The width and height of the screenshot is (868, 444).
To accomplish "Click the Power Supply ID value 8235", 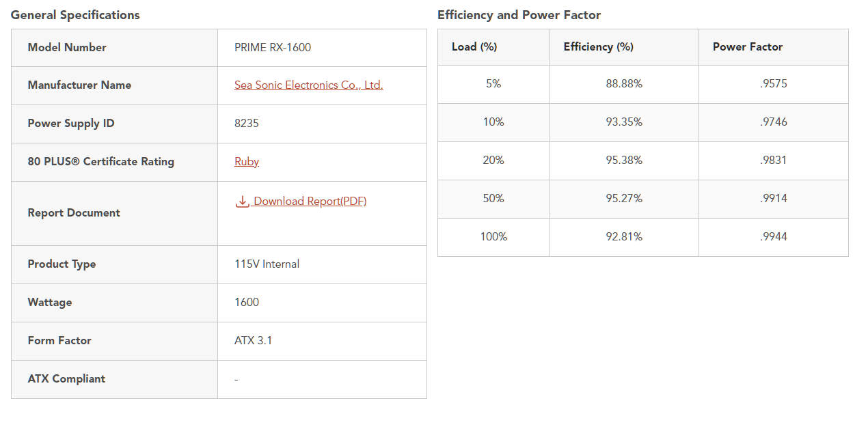I will tap(247, 124).
